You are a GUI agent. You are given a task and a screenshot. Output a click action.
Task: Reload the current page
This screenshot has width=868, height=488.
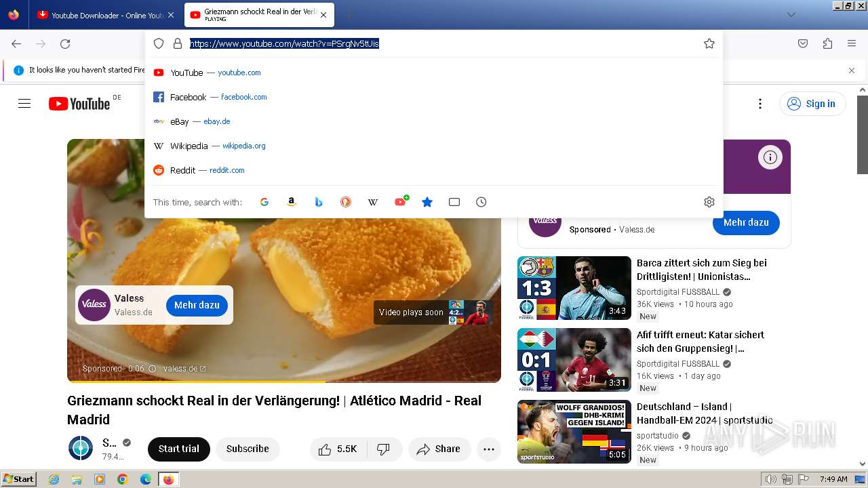65,43
